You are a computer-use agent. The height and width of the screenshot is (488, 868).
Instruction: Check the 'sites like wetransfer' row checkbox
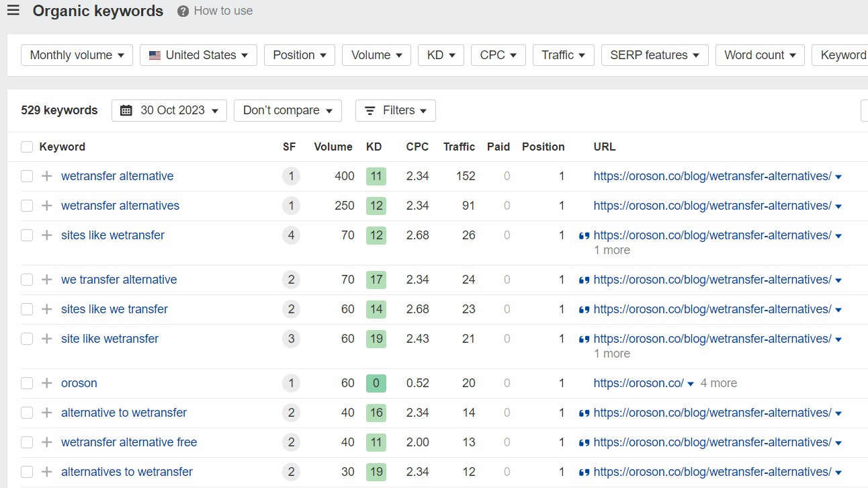click(27, 235)
